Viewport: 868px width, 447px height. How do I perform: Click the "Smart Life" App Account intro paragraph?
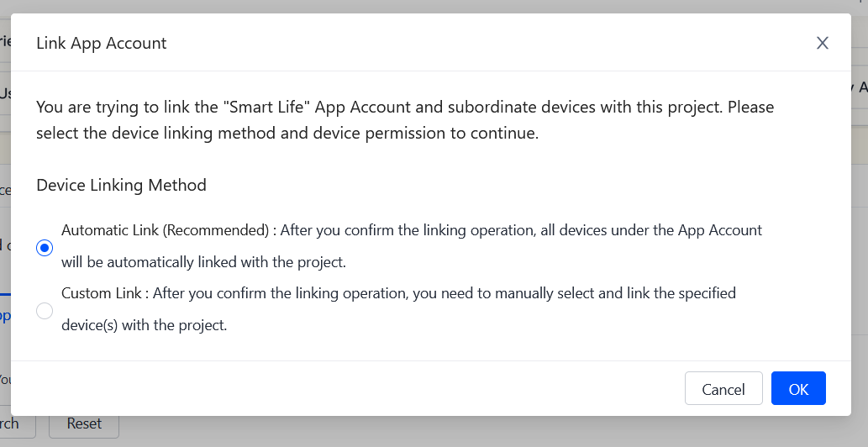tap(405, 108)
